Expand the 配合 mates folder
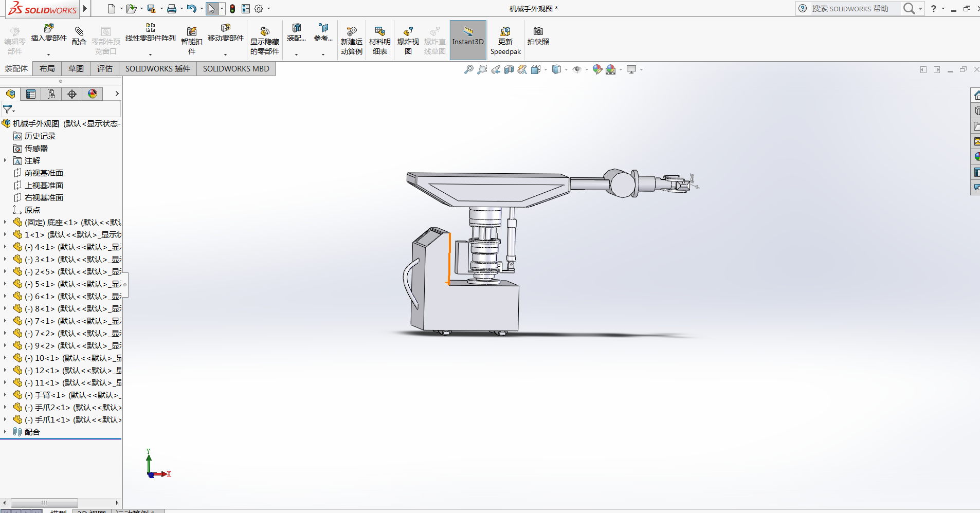Screen dimensions: 980x513 5,432
